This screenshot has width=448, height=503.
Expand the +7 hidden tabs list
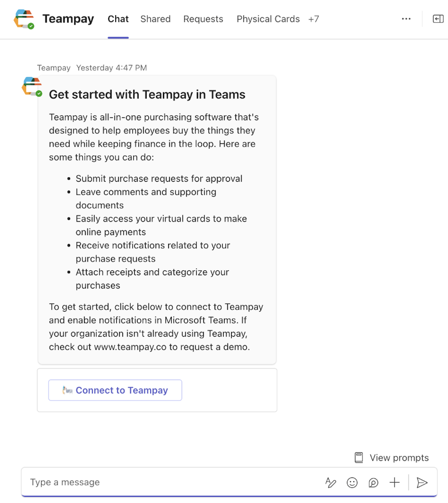point(314,19)
